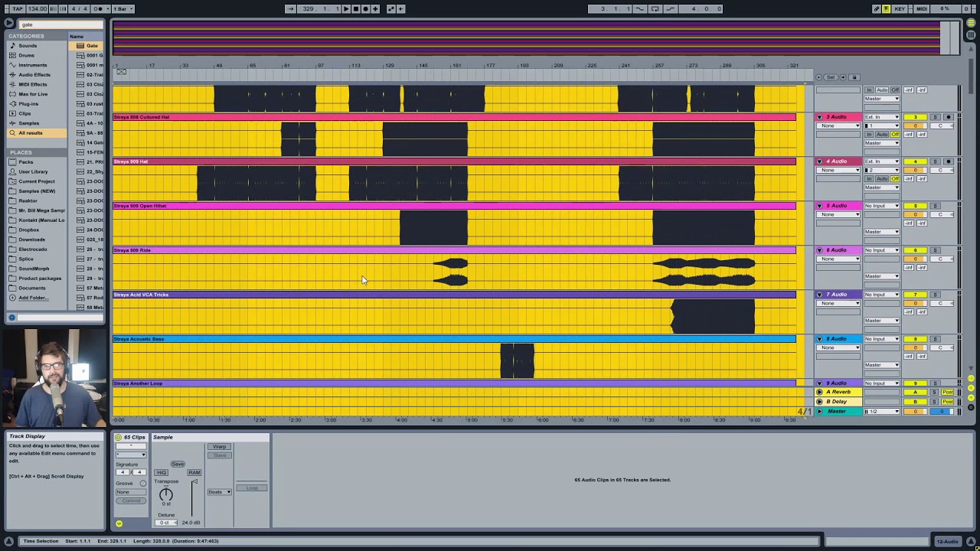Toggle track activator 5 button
980x551 pixels.
(x=915, y=206)
